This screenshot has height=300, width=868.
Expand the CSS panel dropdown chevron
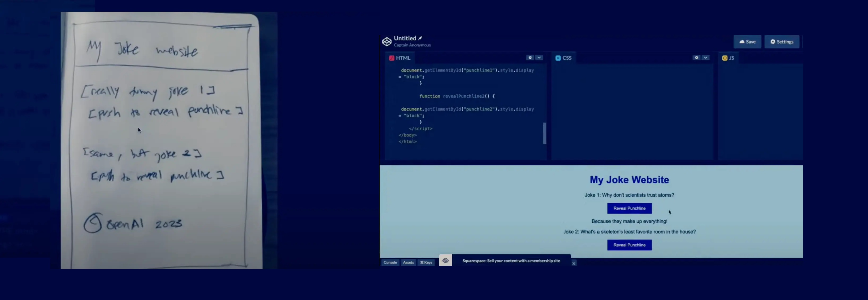[x=706, y=58]
